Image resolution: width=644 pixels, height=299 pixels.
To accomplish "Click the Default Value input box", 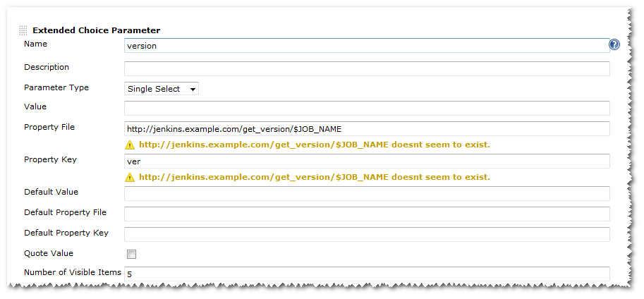I will (x=366, y=193).
